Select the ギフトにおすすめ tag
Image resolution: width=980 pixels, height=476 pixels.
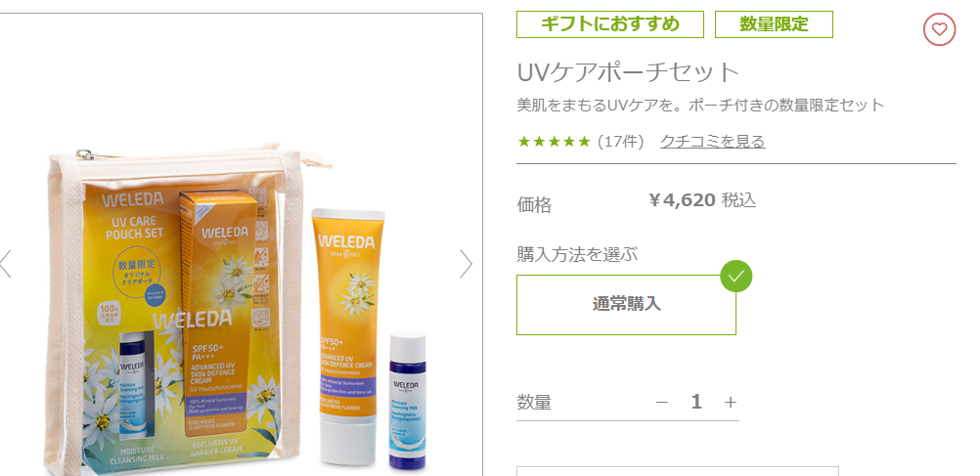click(610, 24)
